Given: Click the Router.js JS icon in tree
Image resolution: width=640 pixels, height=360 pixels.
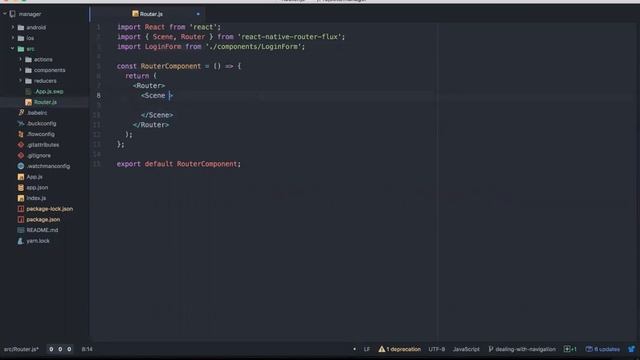Looking at the screenshot, I should pyautogui.click(x=29, y=102).
